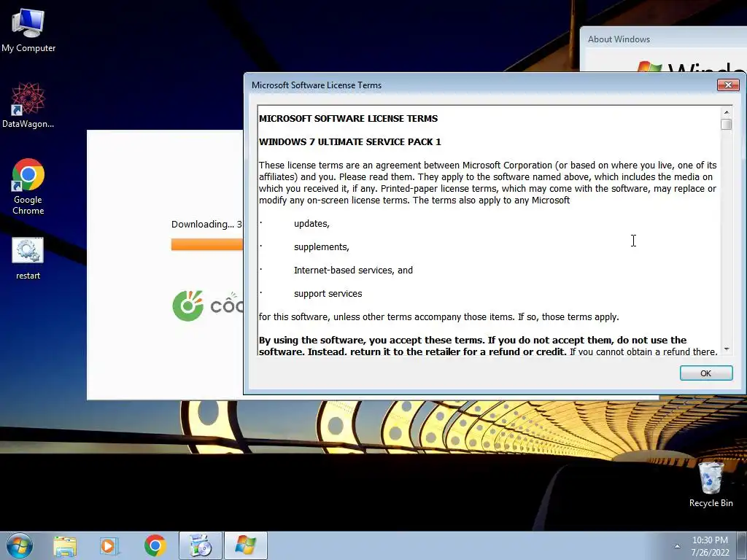The width and height of the screenshot is (747, 560).
Task: Click the "support services" bullet text
Action: 328,294
